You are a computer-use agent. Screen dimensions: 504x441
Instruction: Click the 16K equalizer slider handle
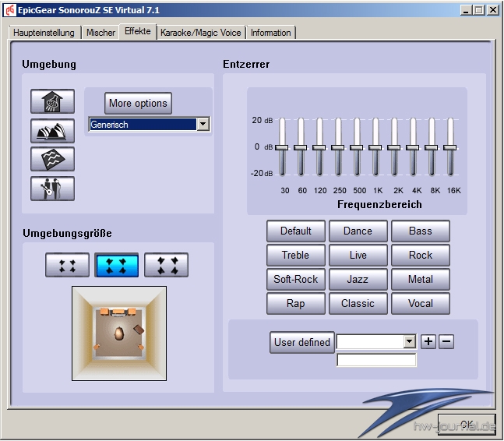coord(449,147)
